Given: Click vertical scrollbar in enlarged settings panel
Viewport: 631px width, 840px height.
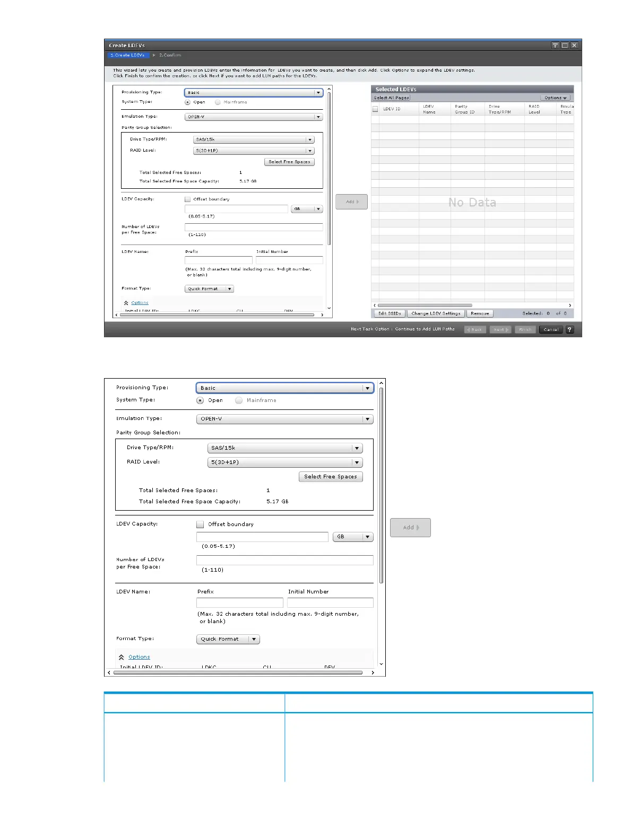Looking at the screenshot, I should [381, 485].
